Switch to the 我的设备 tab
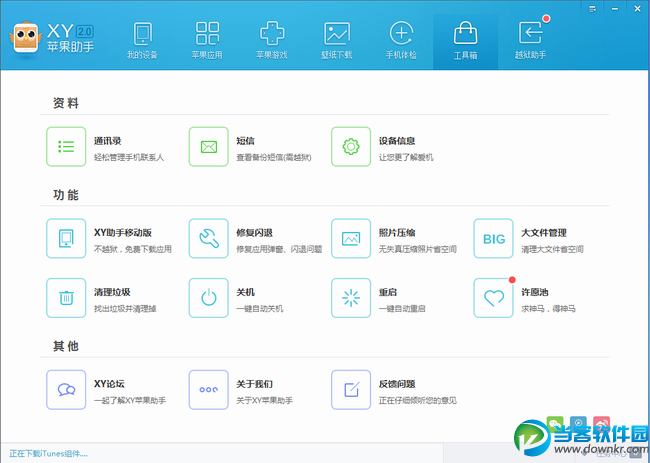 pyautogui.click(x=142, y=41)
